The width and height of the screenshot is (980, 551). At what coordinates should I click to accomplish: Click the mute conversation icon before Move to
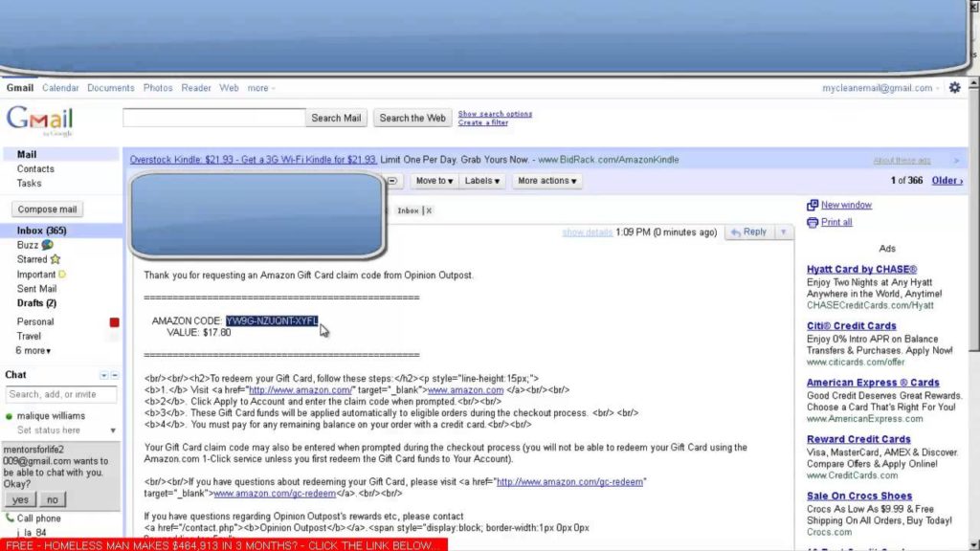tap(392, 181)
